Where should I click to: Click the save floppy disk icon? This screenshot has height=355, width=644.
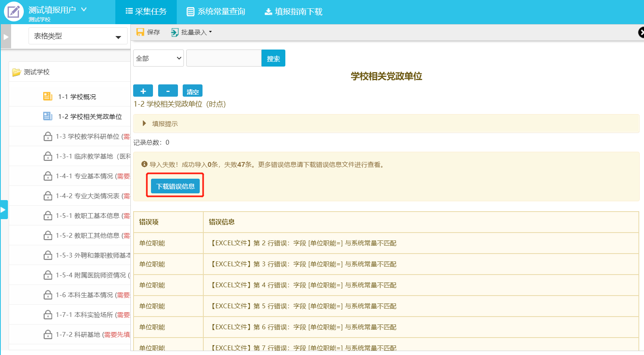tap(140, 32)
